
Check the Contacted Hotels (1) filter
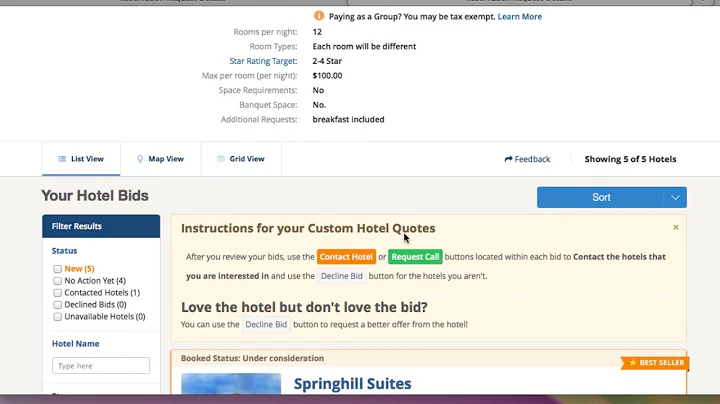coord(58,293)
